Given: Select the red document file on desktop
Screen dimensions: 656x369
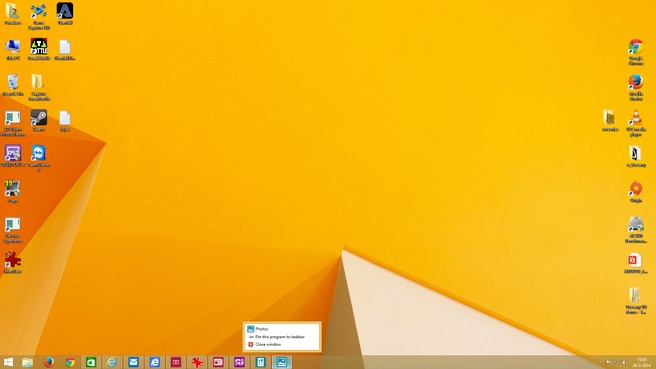Looking at the screenshot, I should click(636, 264).
